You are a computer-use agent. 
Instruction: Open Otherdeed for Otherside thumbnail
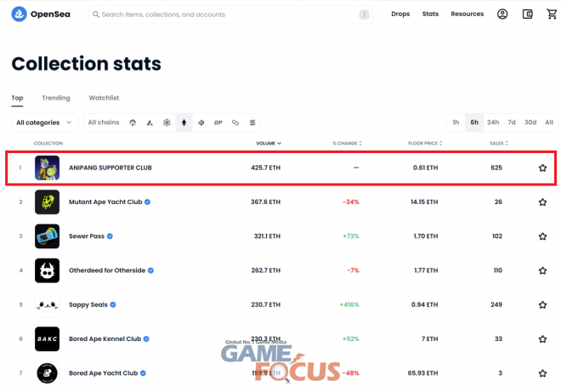(x=48, y=270)
